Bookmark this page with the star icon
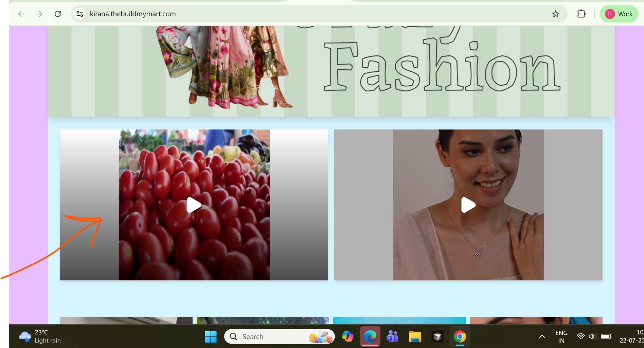This screenshot has height=348, width=644. pos(556,14)
